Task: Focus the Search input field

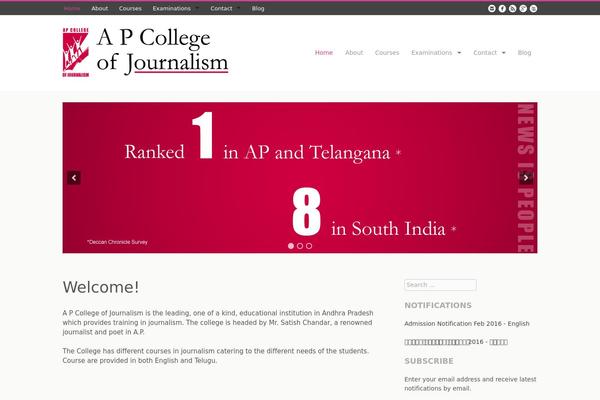Action: (x=440, y=285)
